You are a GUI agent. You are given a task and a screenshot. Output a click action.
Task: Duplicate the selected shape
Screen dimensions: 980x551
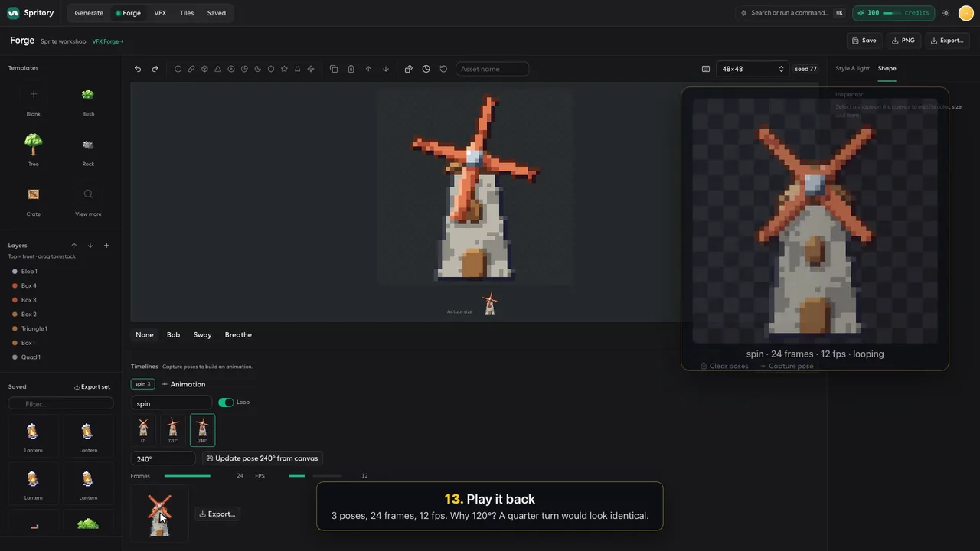pos(334,69)
